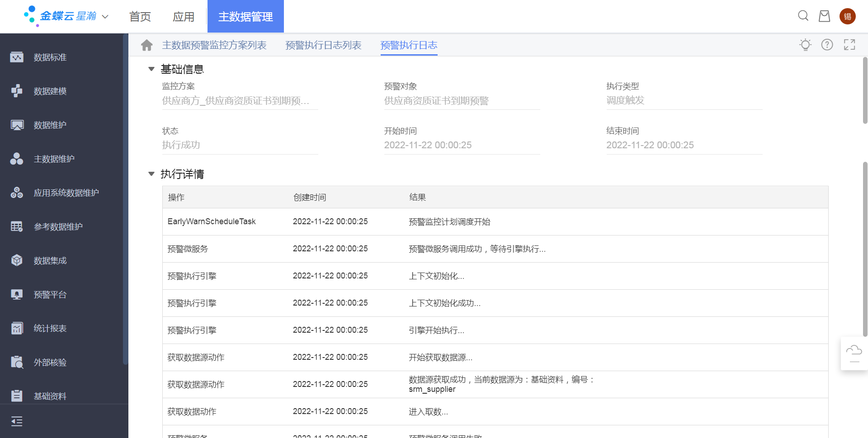Click the 统计报表 chart icon
The height and width of the screenshot is (438, 868).
pos(17,328)
